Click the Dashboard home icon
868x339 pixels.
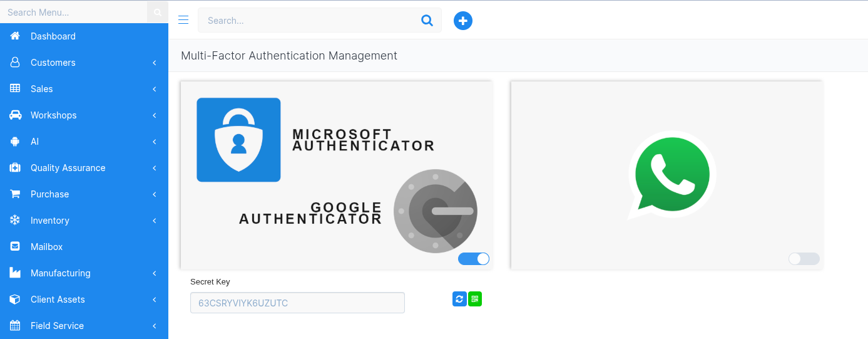point(15,36)
